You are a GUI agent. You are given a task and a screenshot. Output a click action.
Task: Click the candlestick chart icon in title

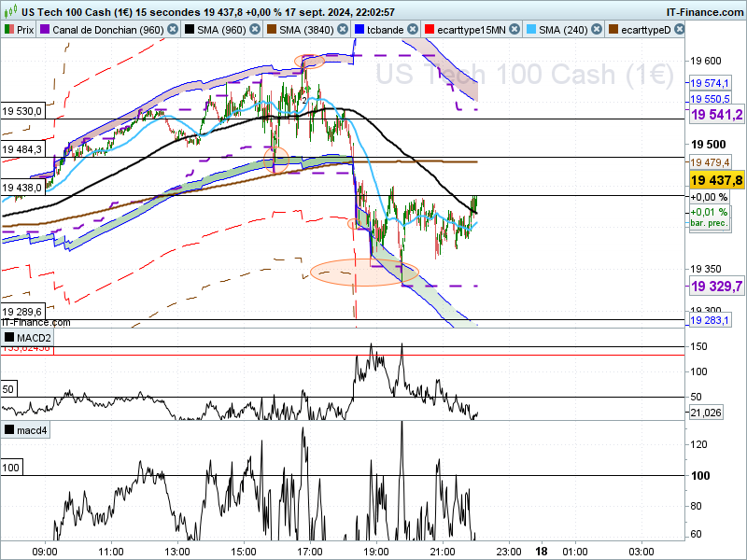click(10, 10)
